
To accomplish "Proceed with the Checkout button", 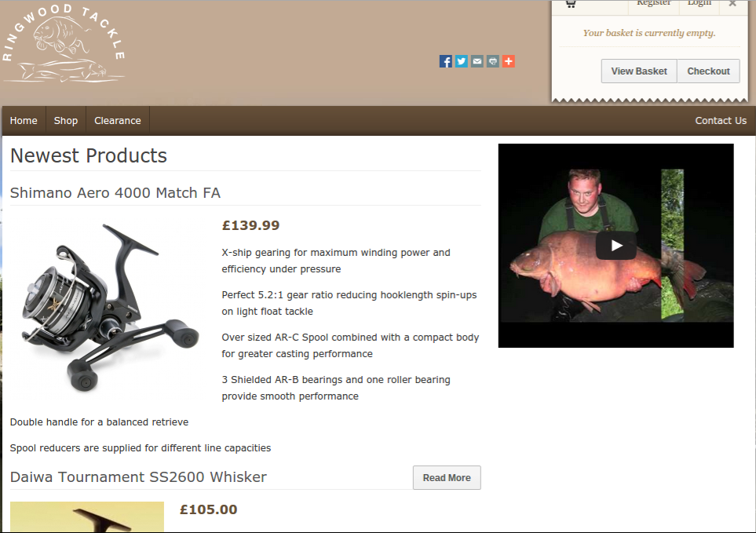I will pos(708,71).
